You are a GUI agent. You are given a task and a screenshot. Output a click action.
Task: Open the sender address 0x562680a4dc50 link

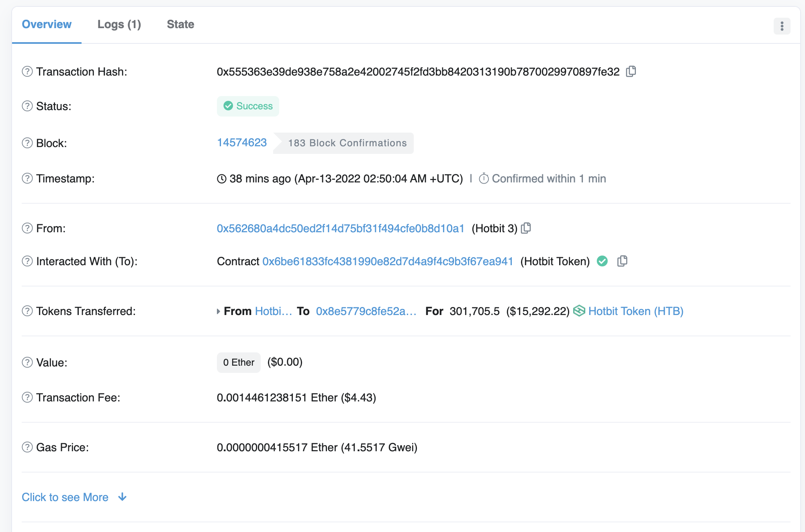(x=340, y=228)
